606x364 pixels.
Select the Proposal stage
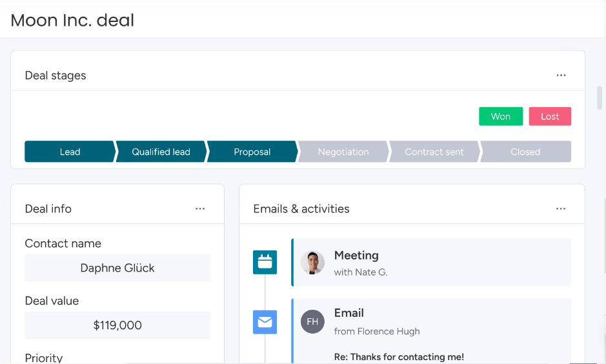pos(252,152)
